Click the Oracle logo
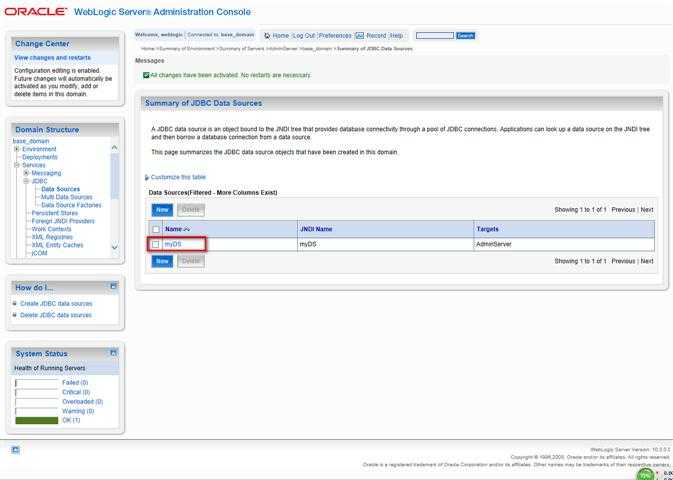 36,12
